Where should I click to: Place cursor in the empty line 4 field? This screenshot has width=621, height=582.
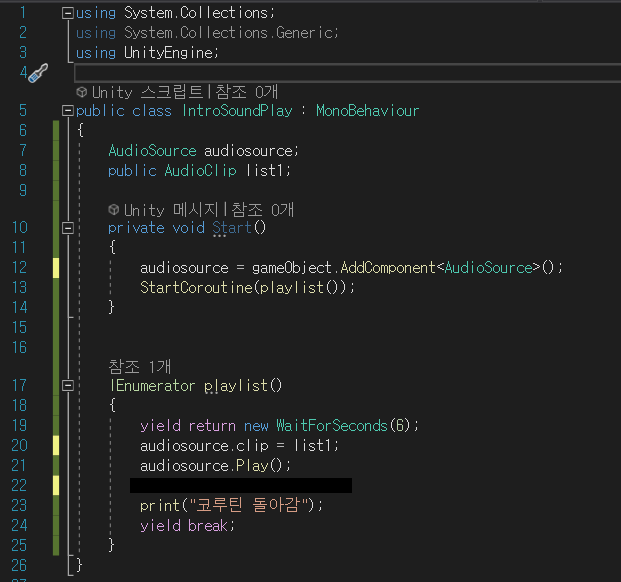click(x=347, y=73)
